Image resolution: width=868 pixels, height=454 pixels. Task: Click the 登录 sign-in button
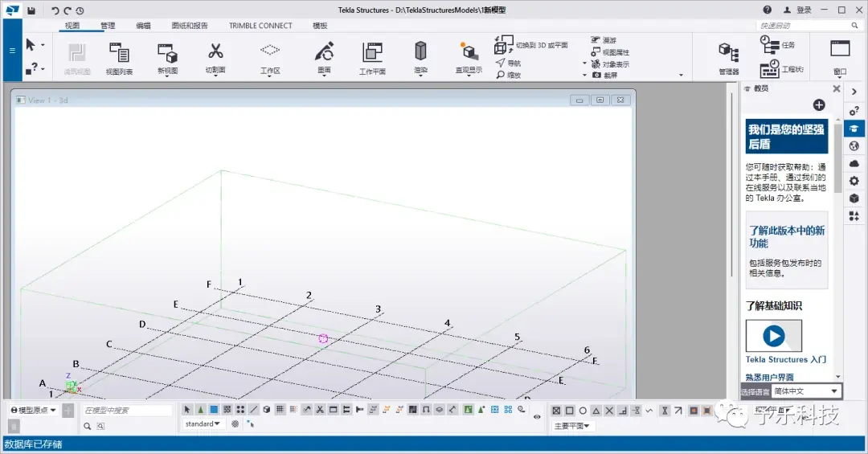click(x=798, y=10)
